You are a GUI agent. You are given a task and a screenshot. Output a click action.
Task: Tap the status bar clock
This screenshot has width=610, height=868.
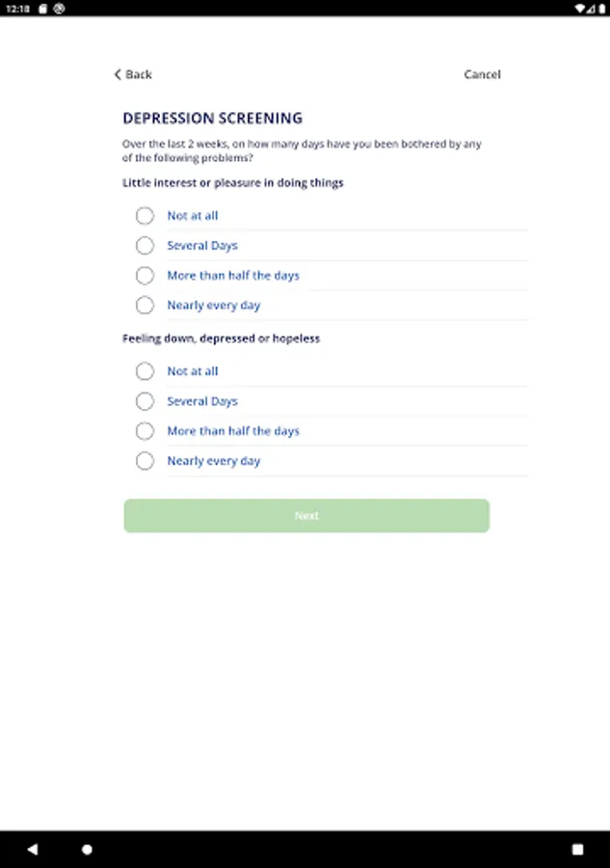pyautogui.click(x=16, y=8)
